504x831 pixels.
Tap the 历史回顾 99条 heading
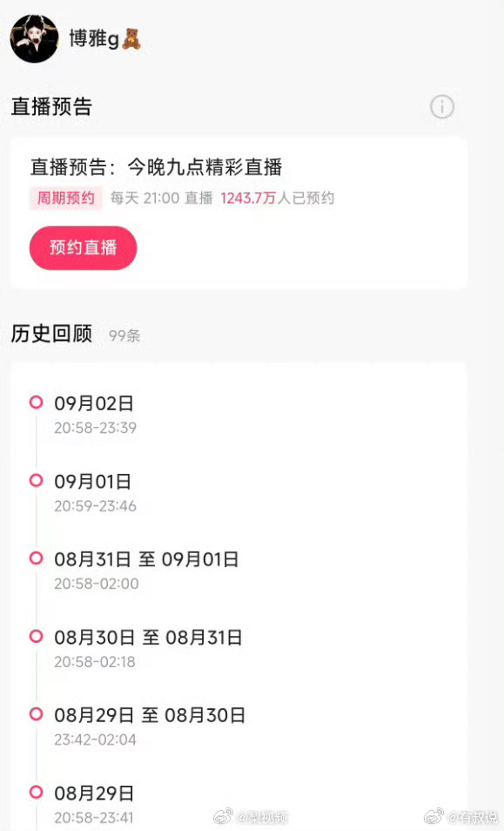point(76,334)
